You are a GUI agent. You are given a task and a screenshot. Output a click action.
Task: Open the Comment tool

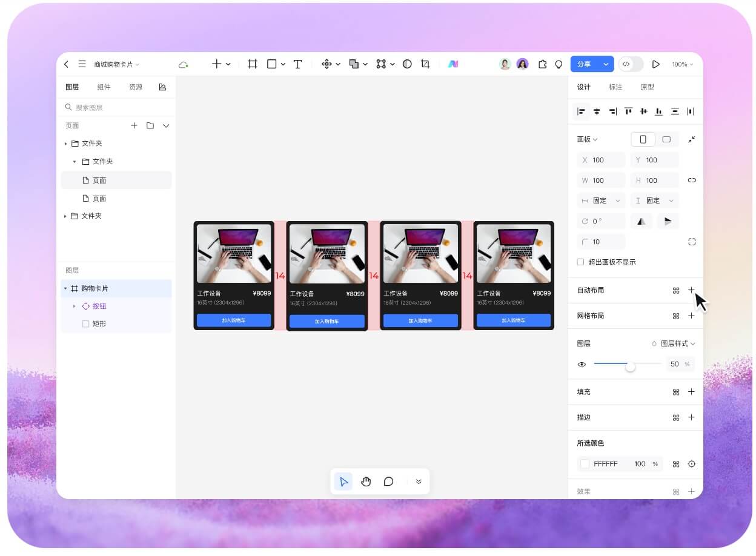tap(389, 482)
